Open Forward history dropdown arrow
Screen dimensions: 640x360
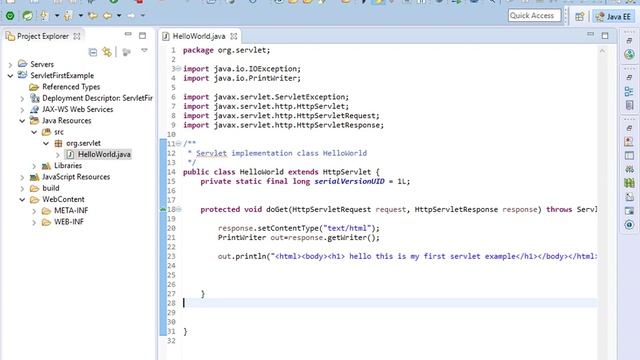point(143,16)
